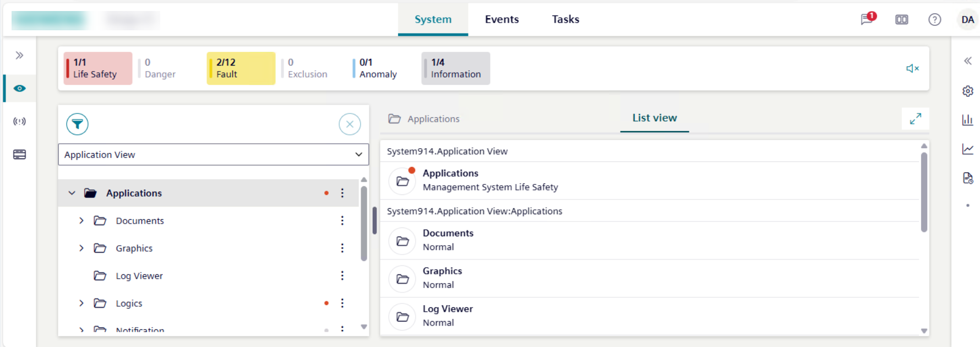Select the List view tab

point(654,118)
